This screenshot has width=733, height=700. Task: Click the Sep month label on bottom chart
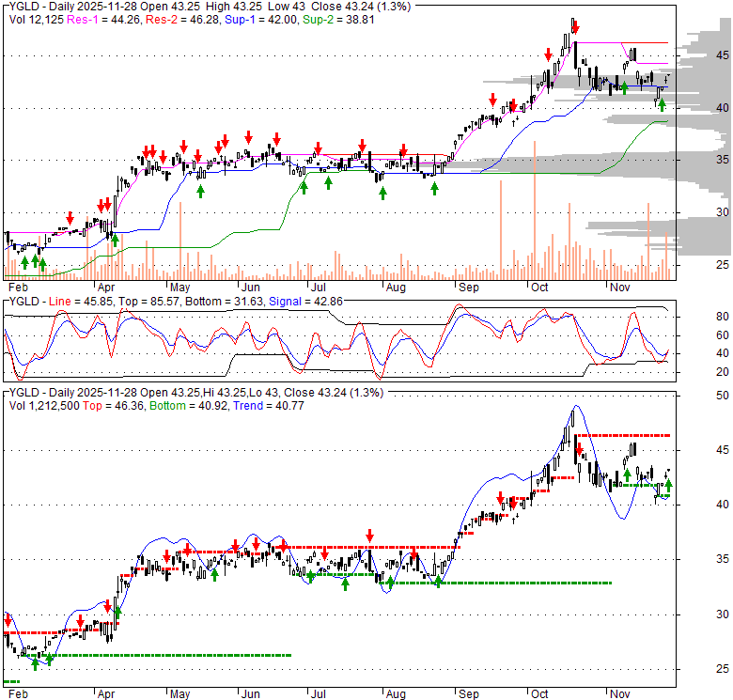coord(468,694)
